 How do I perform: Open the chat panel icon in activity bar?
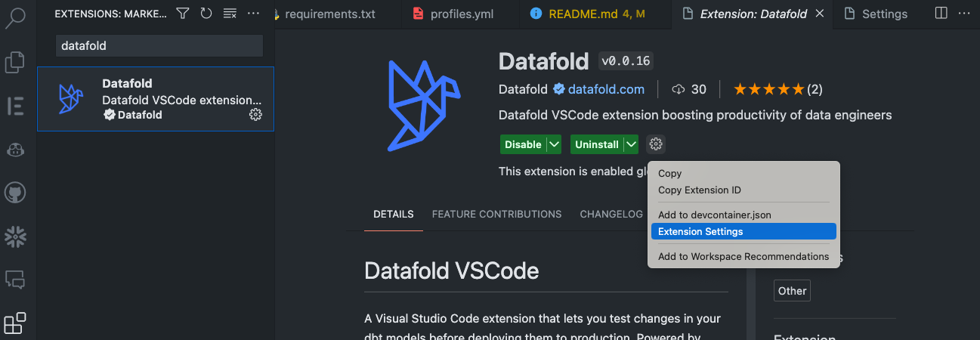(15, 280)
